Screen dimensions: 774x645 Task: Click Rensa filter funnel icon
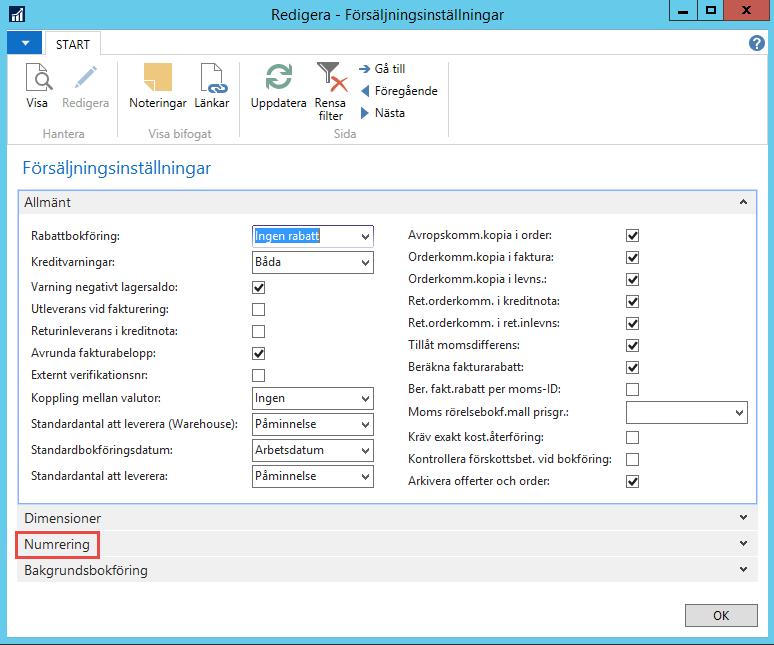tap(331, 77)
